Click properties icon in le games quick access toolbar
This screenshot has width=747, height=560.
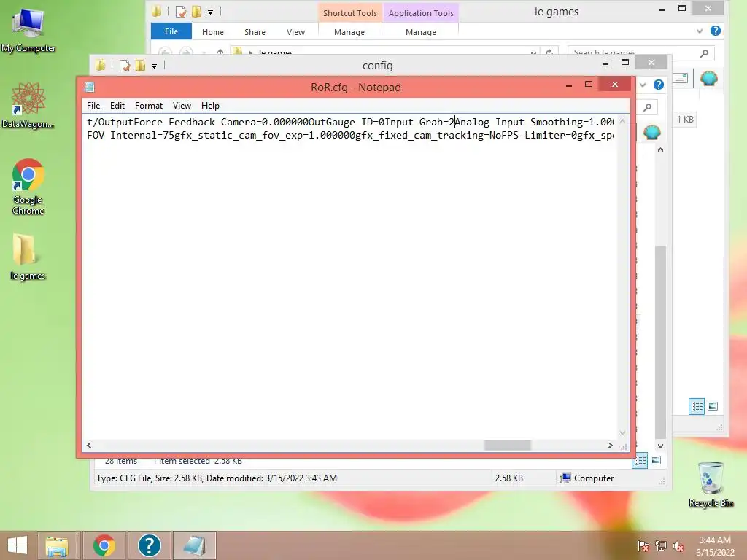(181, 12)
